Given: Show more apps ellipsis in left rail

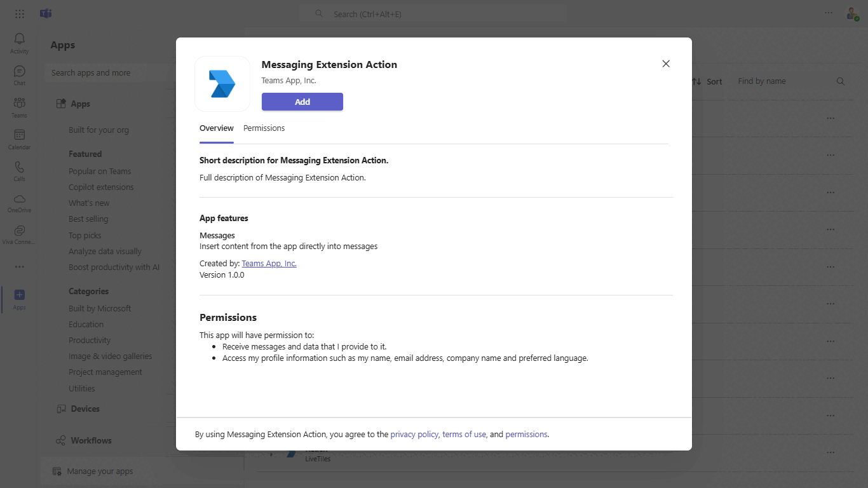Looking at the screenshot, I should 19,267.
